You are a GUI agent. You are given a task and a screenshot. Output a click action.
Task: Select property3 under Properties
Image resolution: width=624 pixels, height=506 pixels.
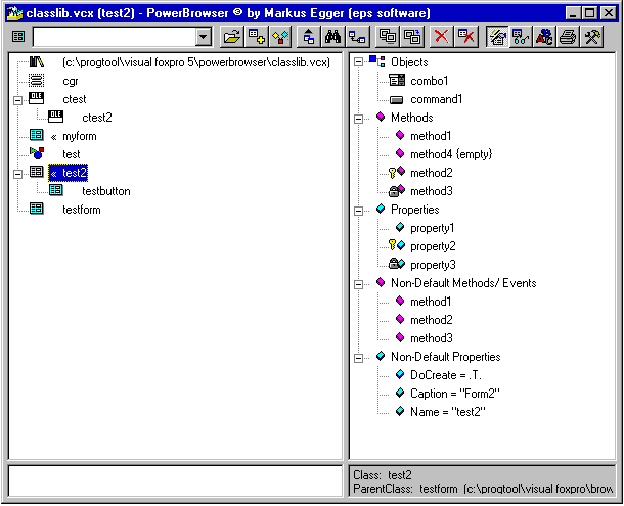432,264
